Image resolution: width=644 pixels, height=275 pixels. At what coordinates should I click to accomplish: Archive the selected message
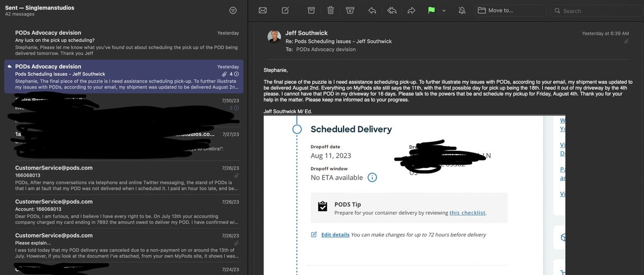coord(311,10)
